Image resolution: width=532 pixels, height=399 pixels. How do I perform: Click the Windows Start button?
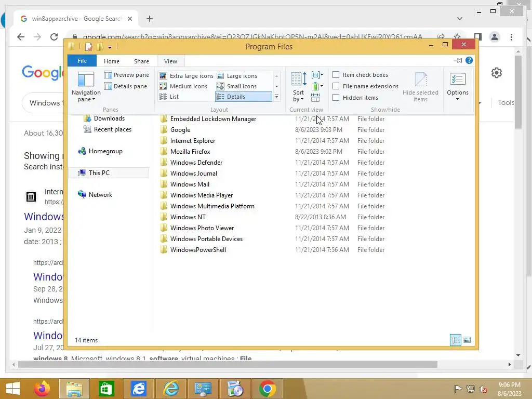[x=13, y=389]
